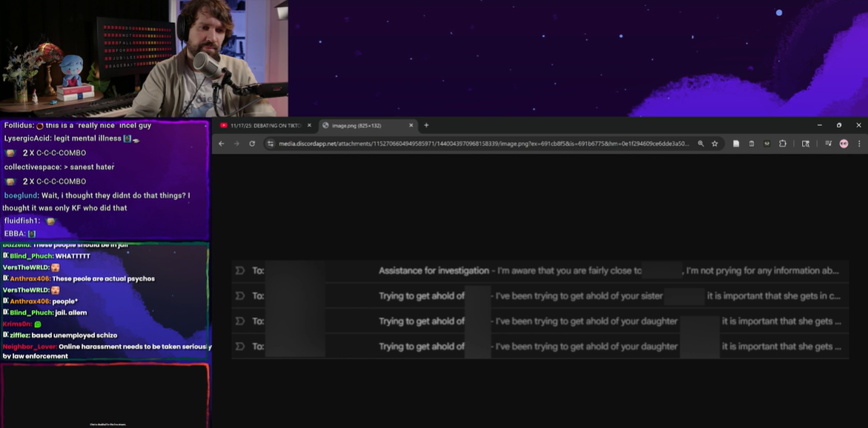Click the tab search toolbar icon

click(806, 144)
